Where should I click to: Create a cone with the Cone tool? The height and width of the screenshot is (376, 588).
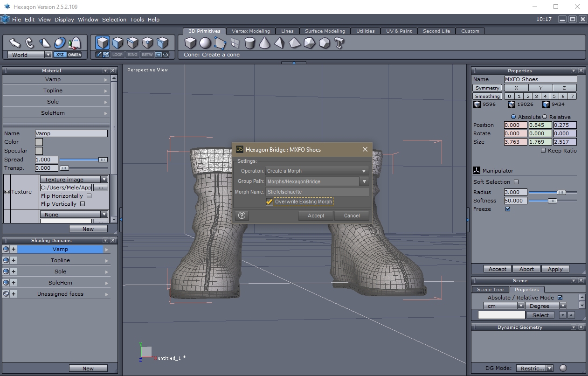[x=265, y=43]
